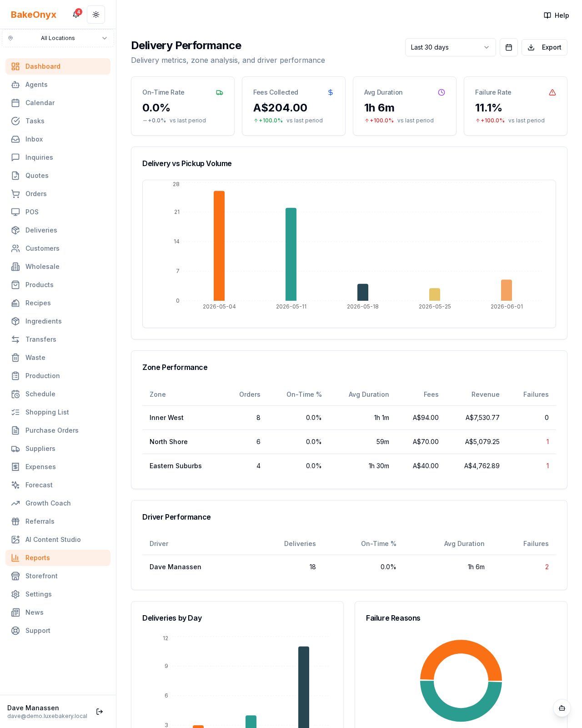Image resolution: width=582 pixels, height=728 pixels.
Task: Click the Failure Rate 11.1% card
Action: tap(516, 106)
